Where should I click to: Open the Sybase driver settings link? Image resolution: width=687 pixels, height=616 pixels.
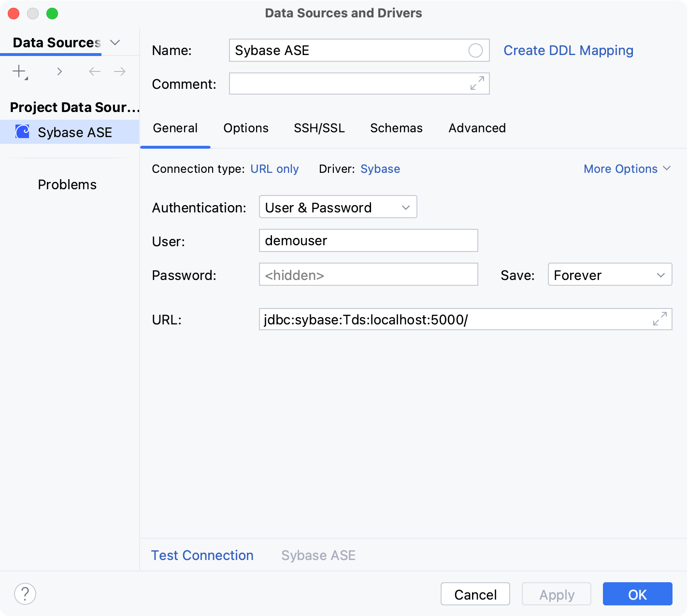pos(380,168)
